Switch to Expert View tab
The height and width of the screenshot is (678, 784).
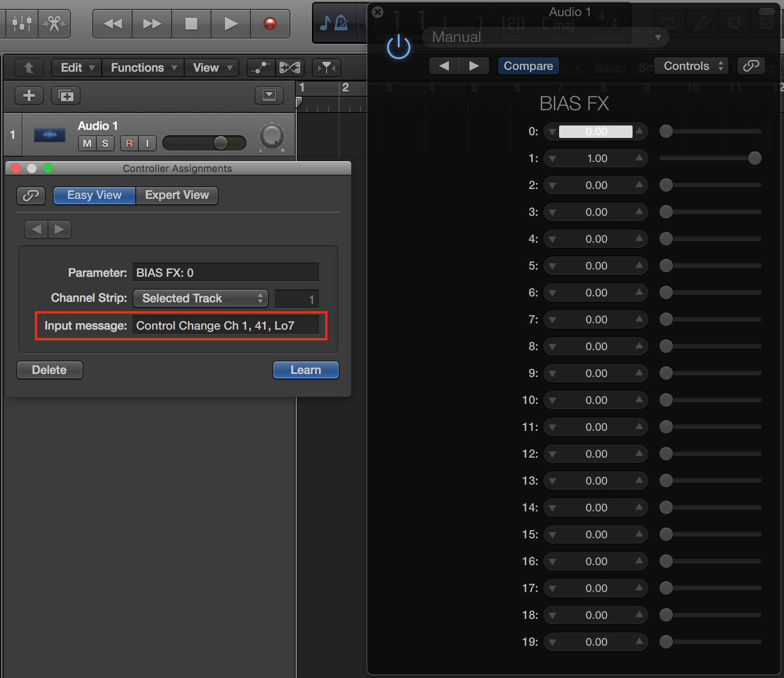[177, 195]
